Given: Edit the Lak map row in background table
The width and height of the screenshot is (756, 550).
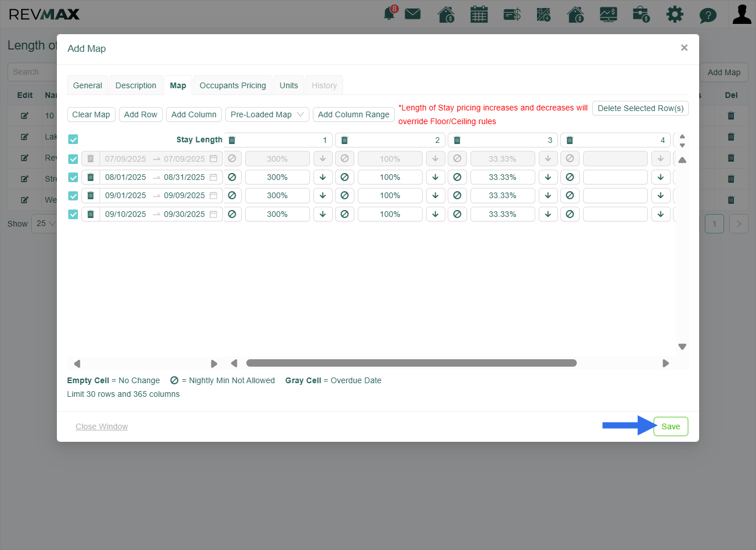Looking at the screenshot, I should click(x=24, y=137).
